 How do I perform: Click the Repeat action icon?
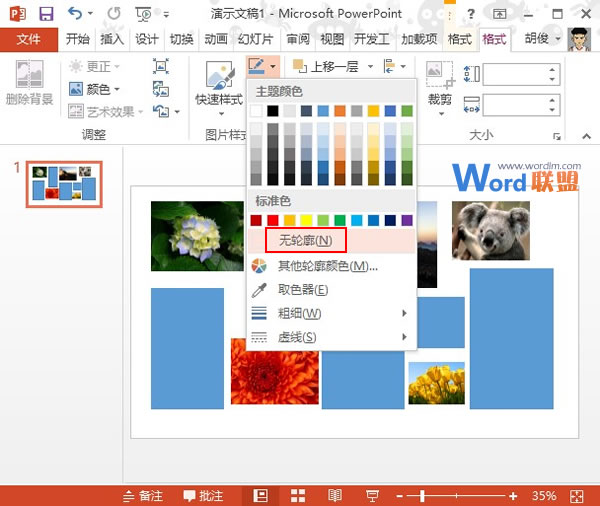114,14
